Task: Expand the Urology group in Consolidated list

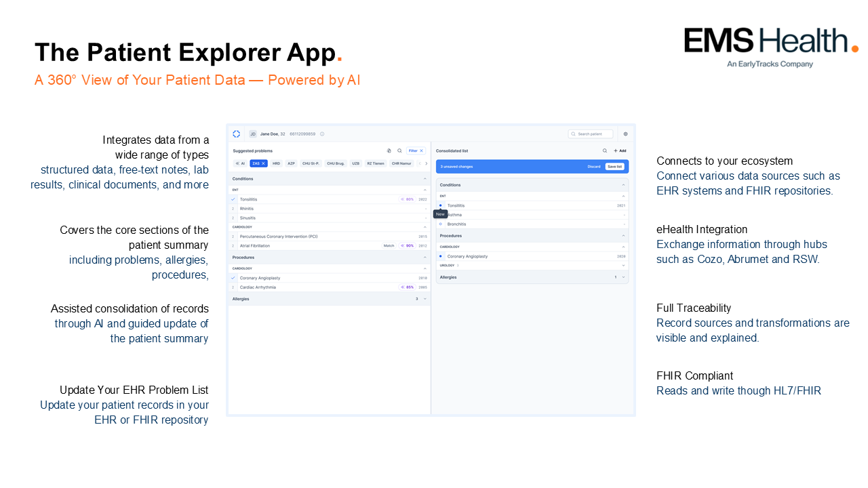Action: pyautogui.click(x=623, y=266)
